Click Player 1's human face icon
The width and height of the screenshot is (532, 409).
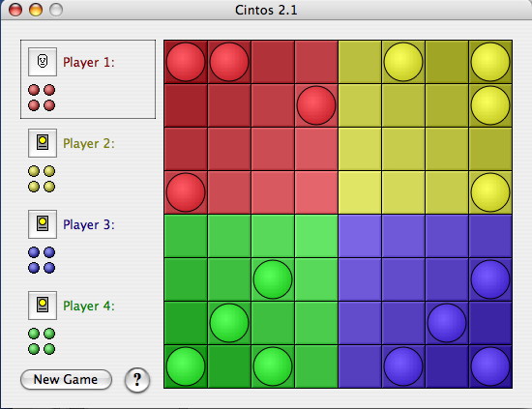(x=43, y=62)
